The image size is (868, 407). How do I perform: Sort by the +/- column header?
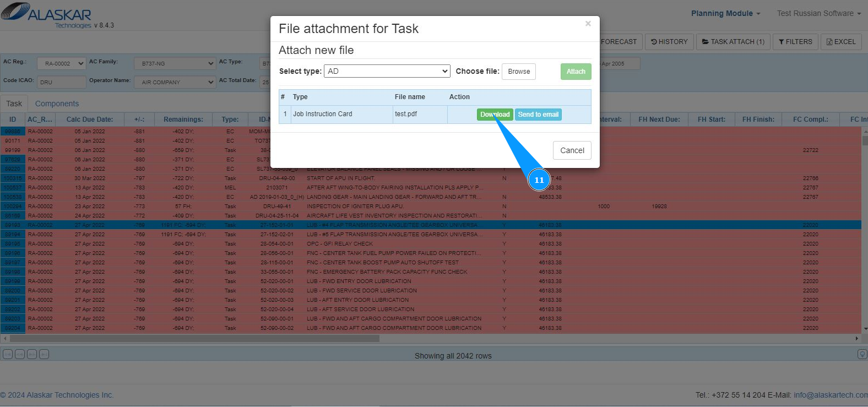[139, 120]
